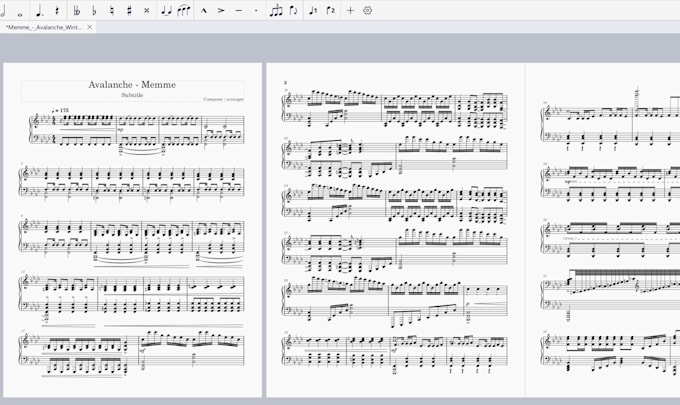The height and width of the screenshot is (405, 680).
Task: Add a tenuto articulation
Action: [239, 11]
